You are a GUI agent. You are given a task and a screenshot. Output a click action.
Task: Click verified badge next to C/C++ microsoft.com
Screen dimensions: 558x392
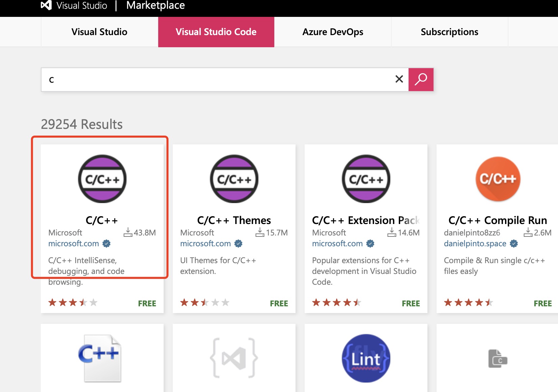coord(107,244)
